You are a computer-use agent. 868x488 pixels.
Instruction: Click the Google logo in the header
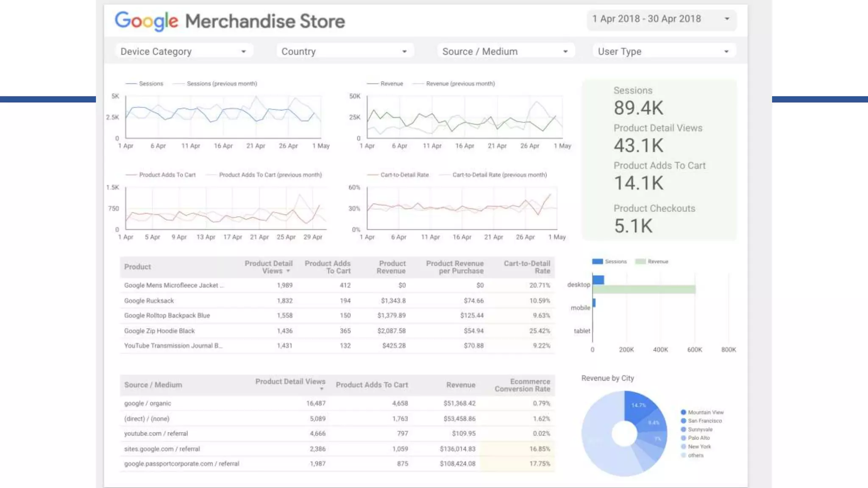[146, 21]
